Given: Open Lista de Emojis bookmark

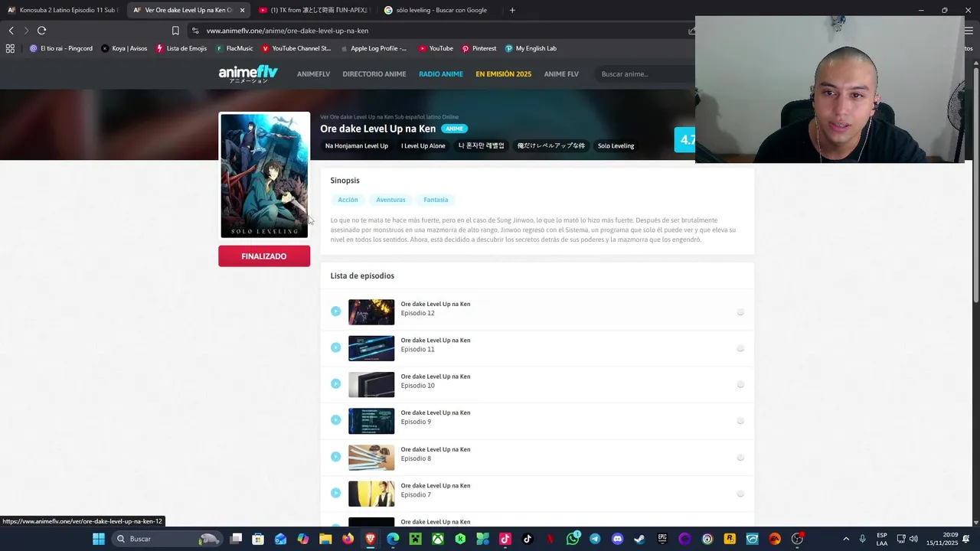Looking at the screenshot, I should [181, 48].
